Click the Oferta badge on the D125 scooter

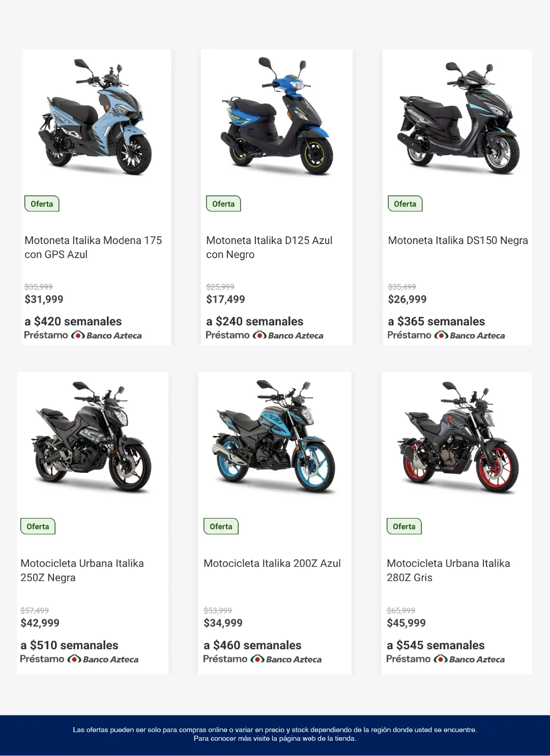pos(223,204)
